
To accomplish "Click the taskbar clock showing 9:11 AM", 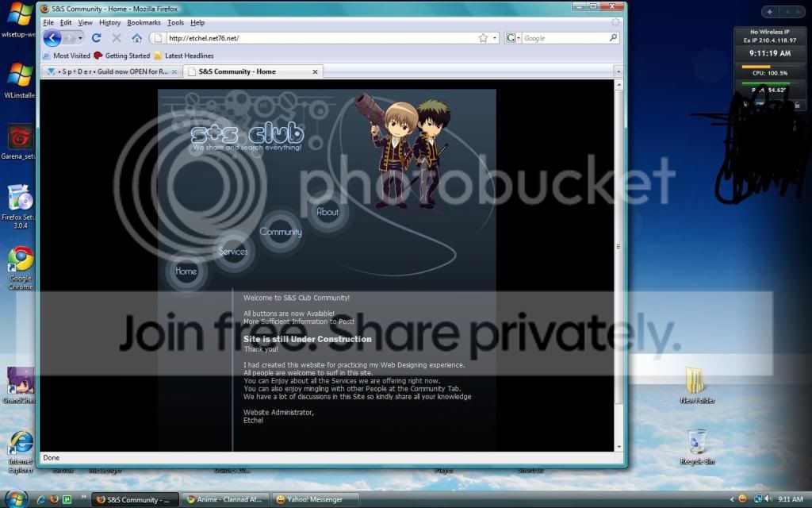I will (791, 500).
